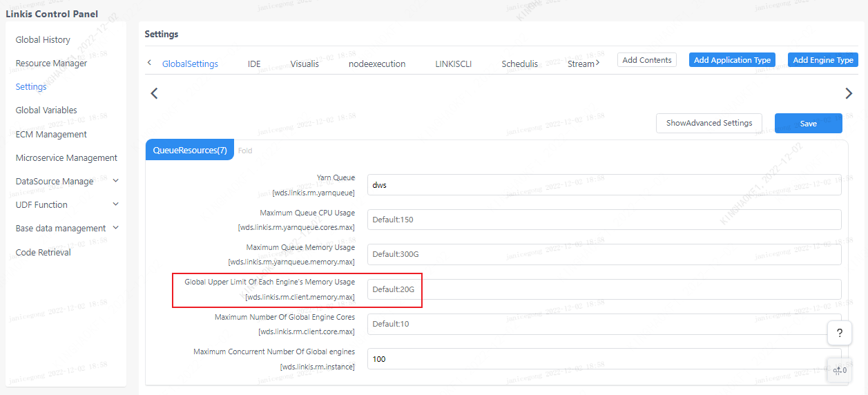Focus the Yarn Queue input field

pos(604,185)
